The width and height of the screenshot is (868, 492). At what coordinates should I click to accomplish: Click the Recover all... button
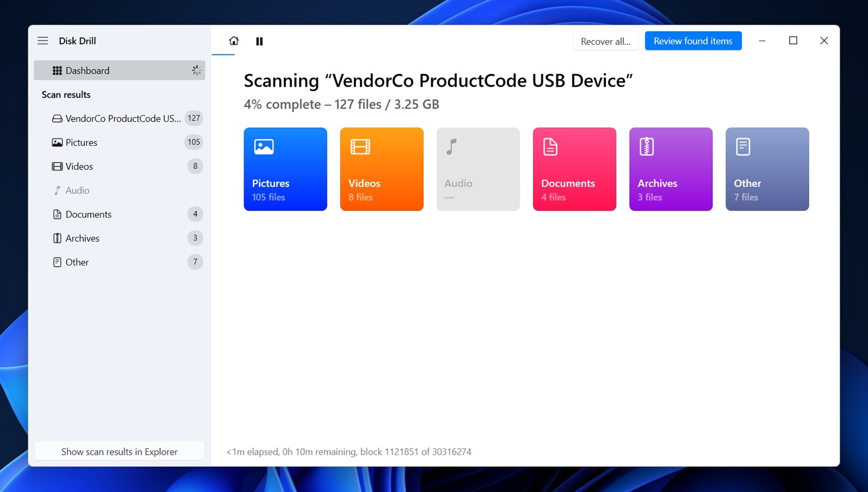click(x=605, y=41)
